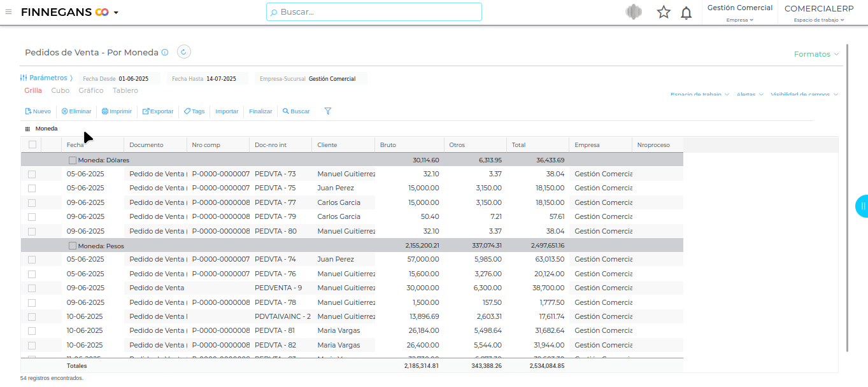Refresh the report with reload icon
The width and height of the screenshot is (868, 387).
coord(183,52)
